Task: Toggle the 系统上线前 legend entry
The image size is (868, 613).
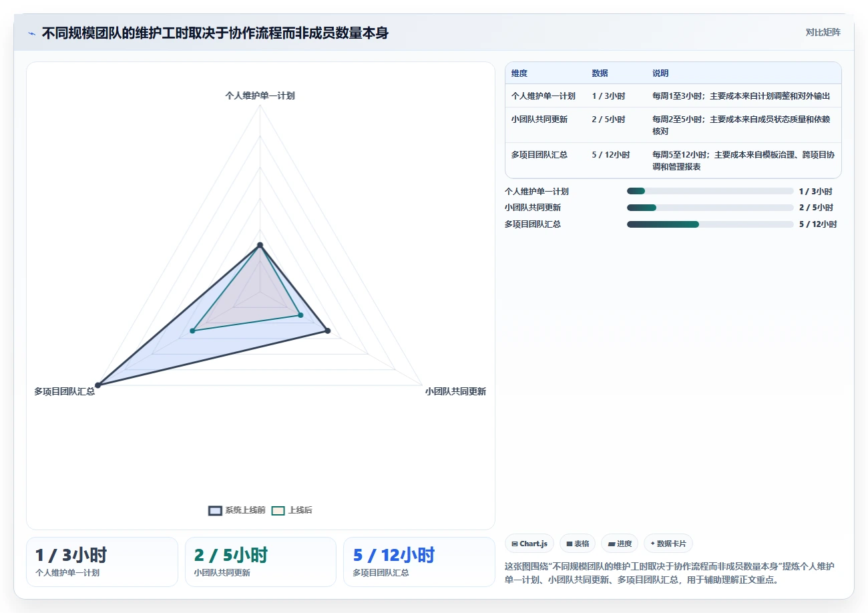Action: pyautogui.click(x=237, y=510)
